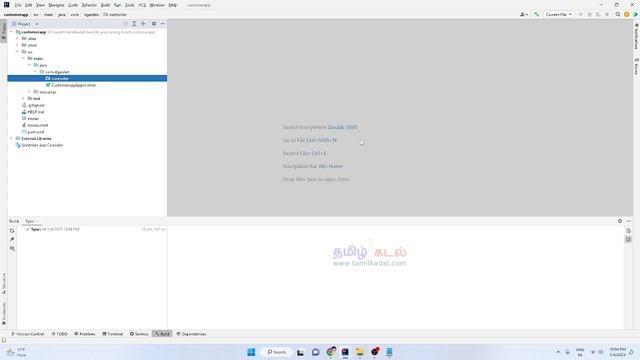Select the .gitignore file

36,105
